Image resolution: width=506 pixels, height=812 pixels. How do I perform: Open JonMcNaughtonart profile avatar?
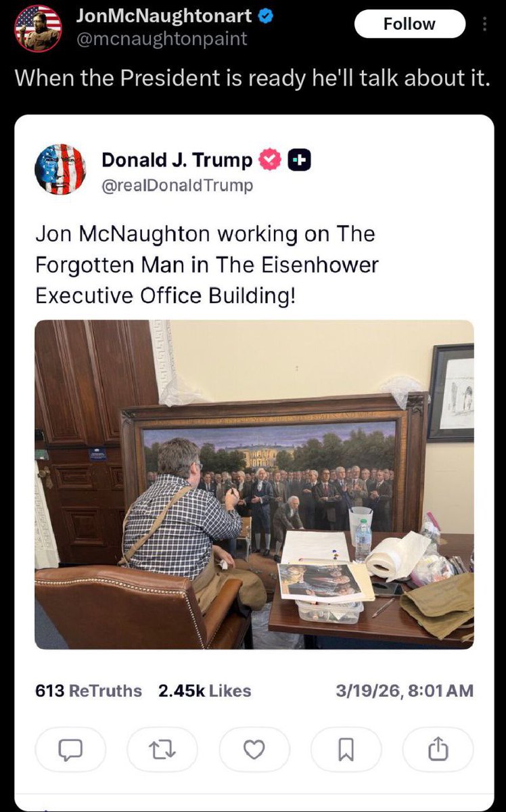[x=38, y=28]
